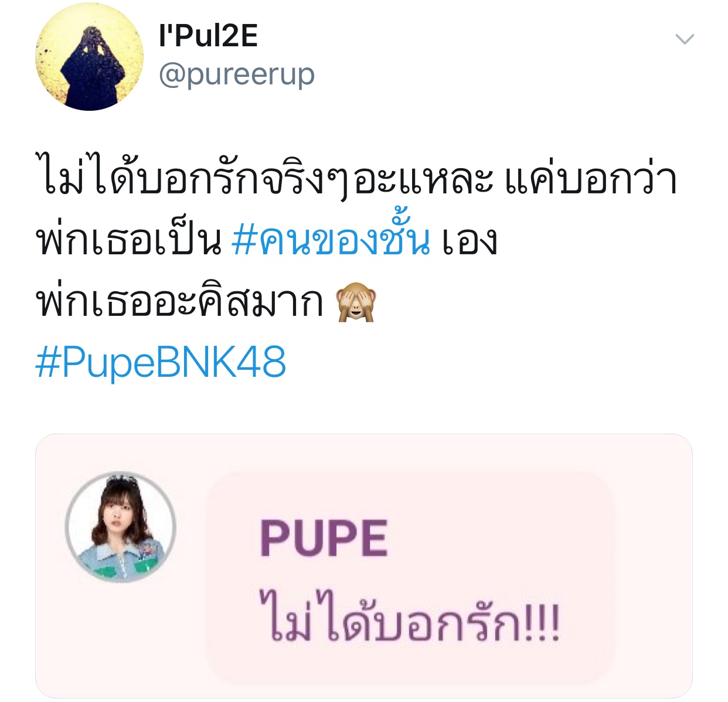Click the purple PUPE name label

[324, 538]
